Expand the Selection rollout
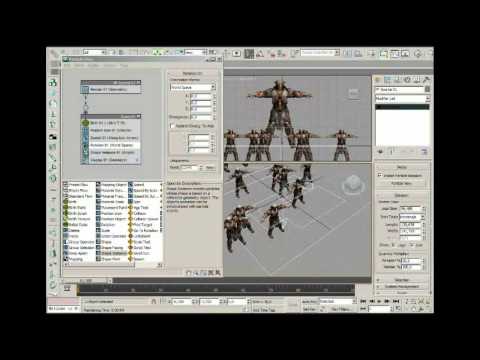 pos(402,280)
